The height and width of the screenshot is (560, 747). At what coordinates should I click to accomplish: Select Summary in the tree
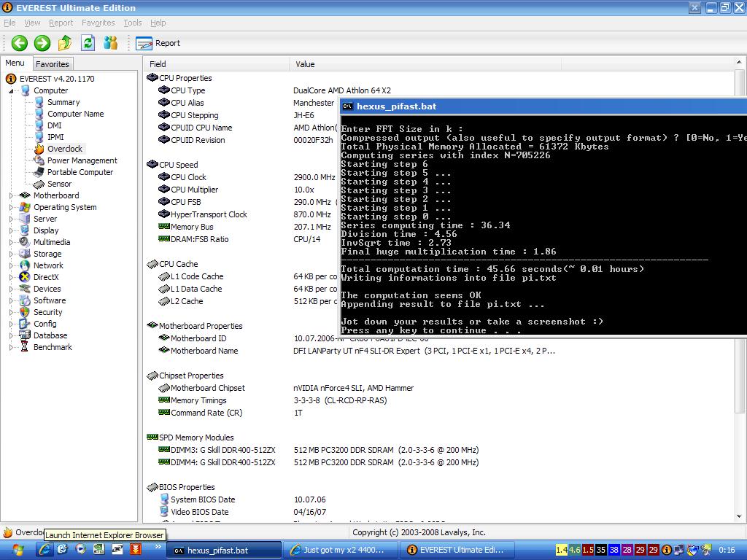(63, 102)
